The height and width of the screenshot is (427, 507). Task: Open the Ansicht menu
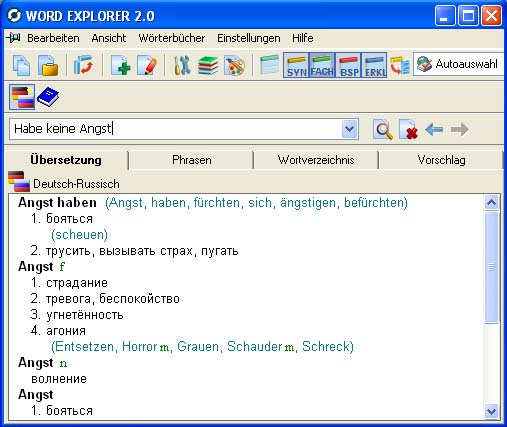109,38
